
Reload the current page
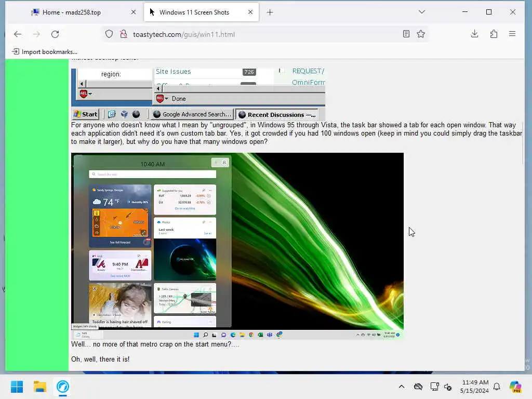(55, 34)
